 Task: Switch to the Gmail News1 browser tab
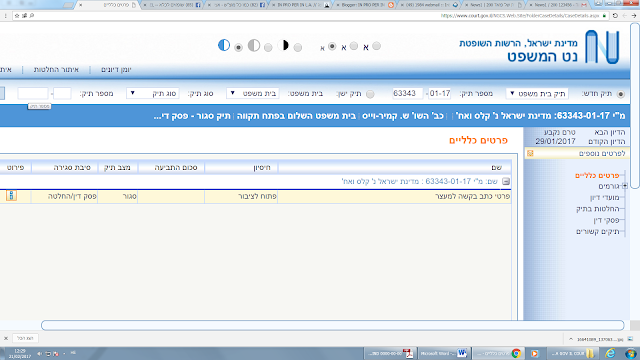[x=557, y=5]
